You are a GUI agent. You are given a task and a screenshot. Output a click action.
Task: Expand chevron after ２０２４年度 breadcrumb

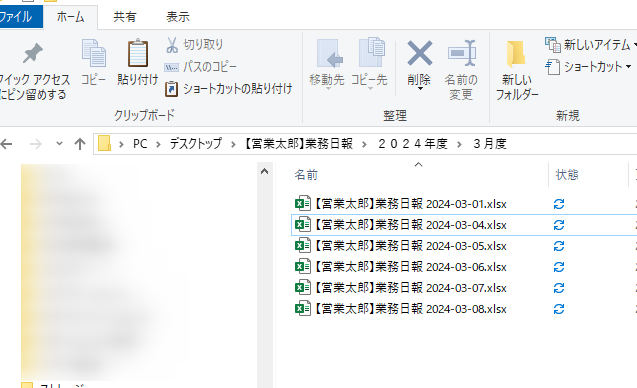click(x=459, y=144)
